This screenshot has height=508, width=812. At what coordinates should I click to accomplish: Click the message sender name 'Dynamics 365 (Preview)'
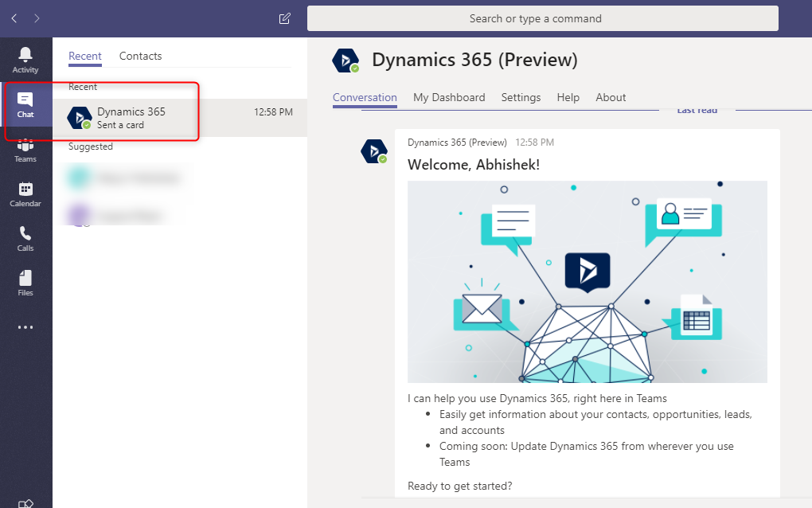[457, 143]
